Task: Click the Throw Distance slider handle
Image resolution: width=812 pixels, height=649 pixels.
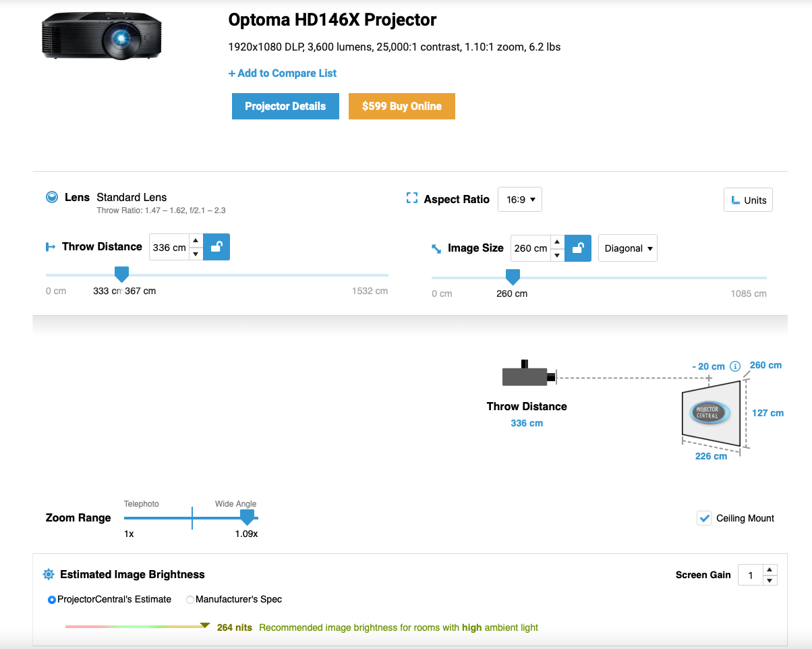Action: (121, 275)
